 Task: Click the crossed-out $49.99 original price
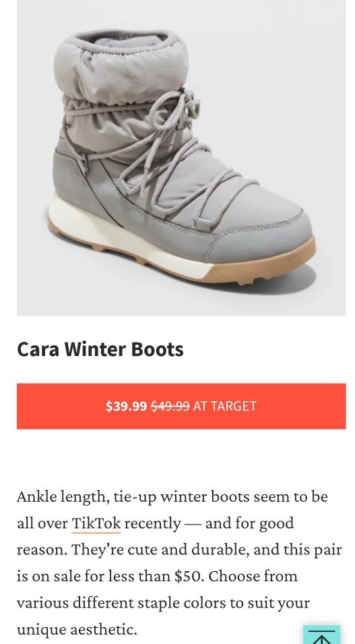click(170, 406)
